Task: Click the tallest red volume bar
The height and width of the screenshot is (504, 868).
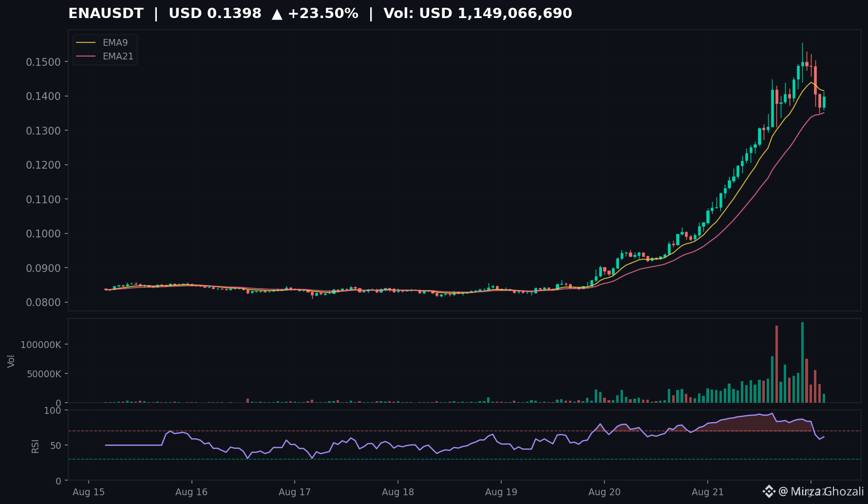Action: coord(776,364)
